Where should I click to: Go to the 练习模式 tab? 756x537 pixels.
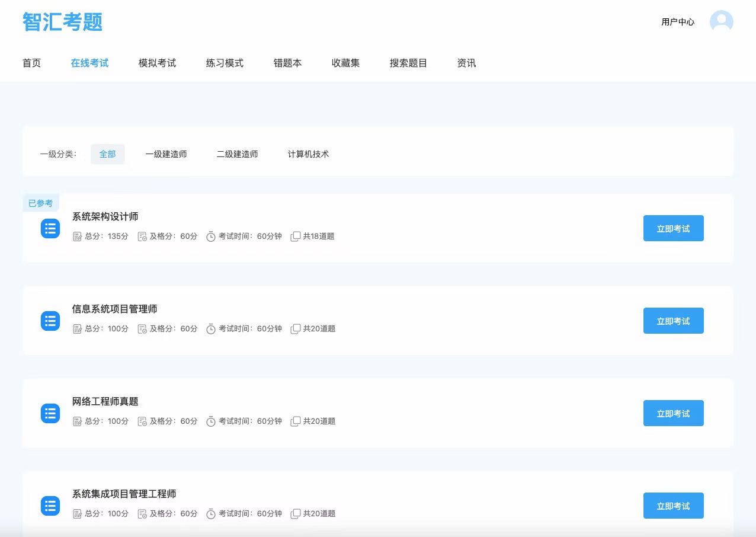[x=225, y=63]
